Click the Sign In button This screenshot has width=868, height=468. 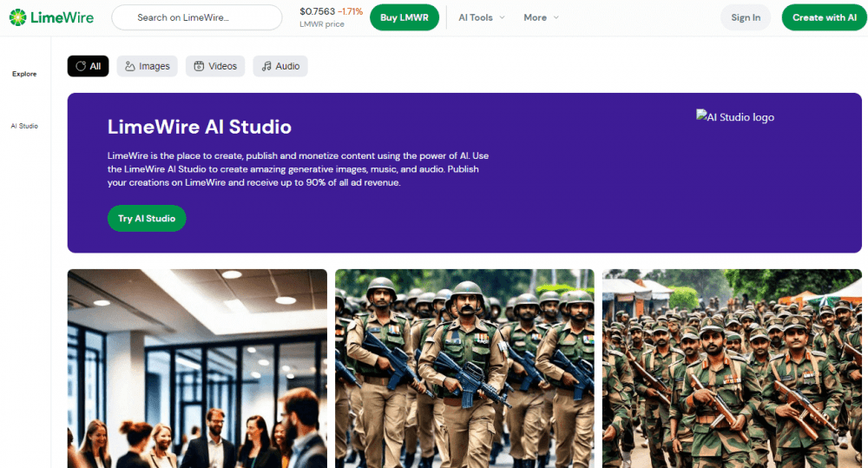(745, 17)
